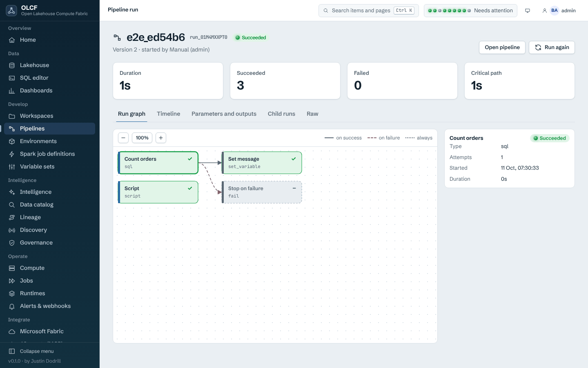The width and height of the screenshot is (588, 368).
Task: Click the Failed 0 card
Action: tap(402, 81)
